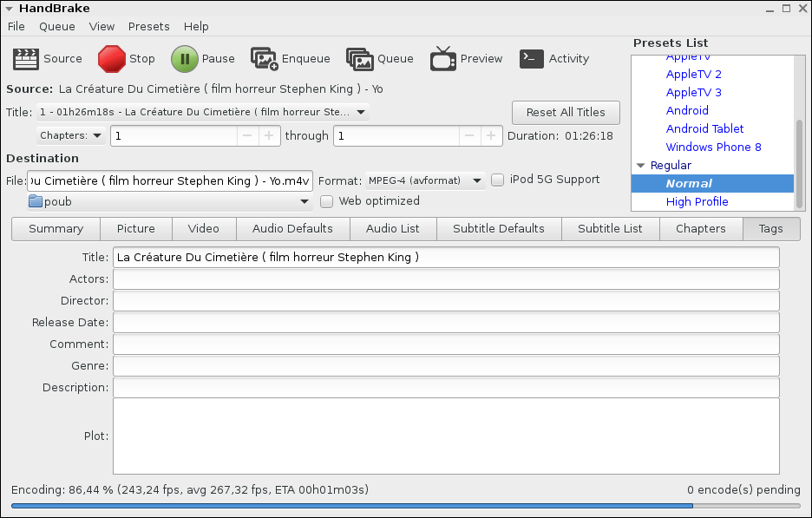Click the '0 encode(s) pending' status text

(743, 489)
